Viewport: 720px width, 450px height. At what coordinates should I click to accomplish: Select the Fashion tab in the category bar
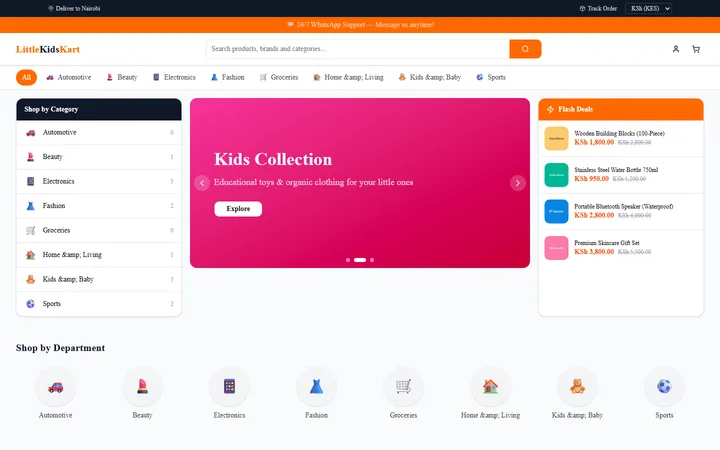point(227,77)
